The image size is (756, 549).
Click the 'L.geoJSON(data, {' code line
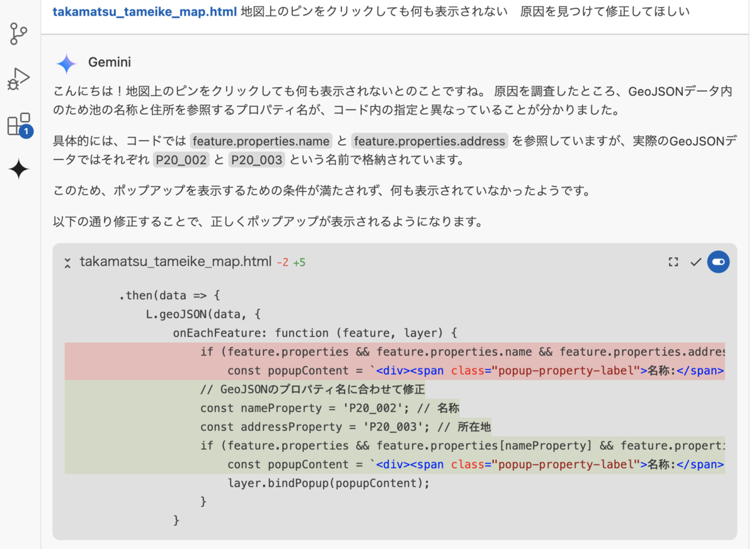point(203,314)
